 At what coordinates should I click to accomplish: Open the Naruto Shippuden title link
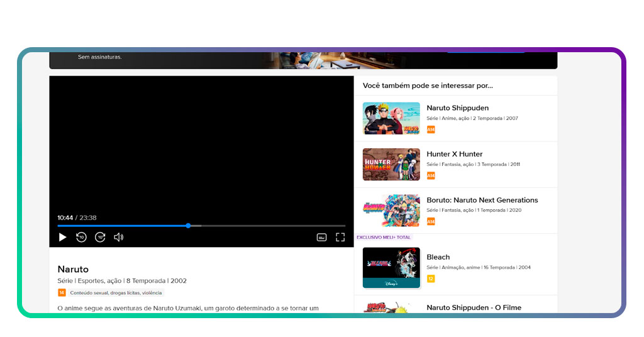458,108
